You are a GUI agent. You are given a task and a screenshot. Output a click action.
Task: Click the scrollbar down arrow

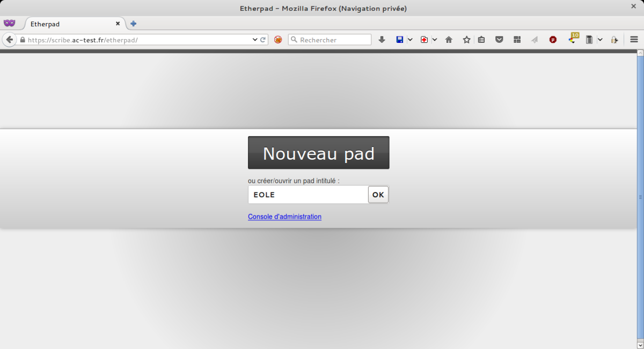[x=640, y=345]
